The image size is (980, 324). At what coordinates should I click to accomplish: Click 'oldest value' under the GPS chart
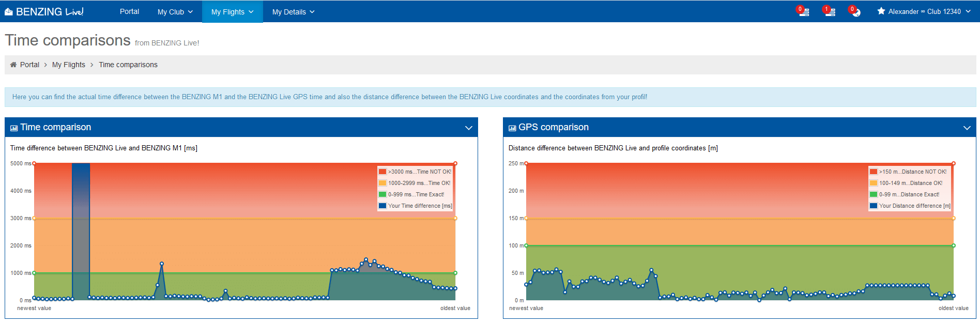954,308
